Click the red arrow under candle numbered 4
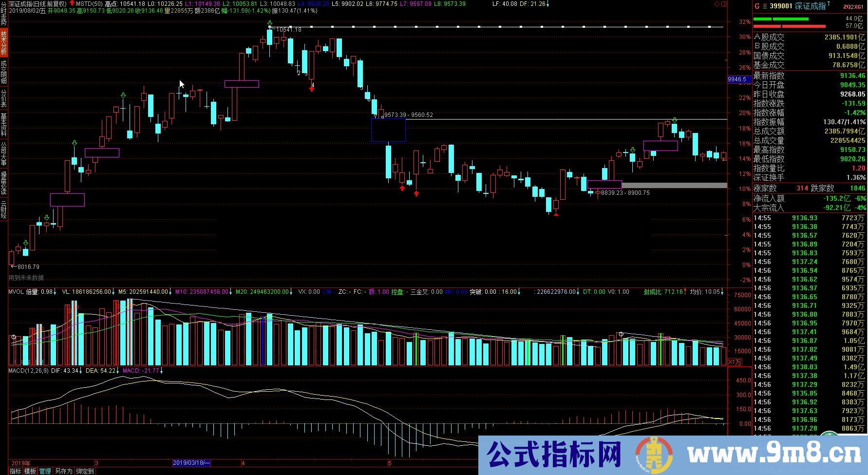The image size is (868, 475). (312, 89)
